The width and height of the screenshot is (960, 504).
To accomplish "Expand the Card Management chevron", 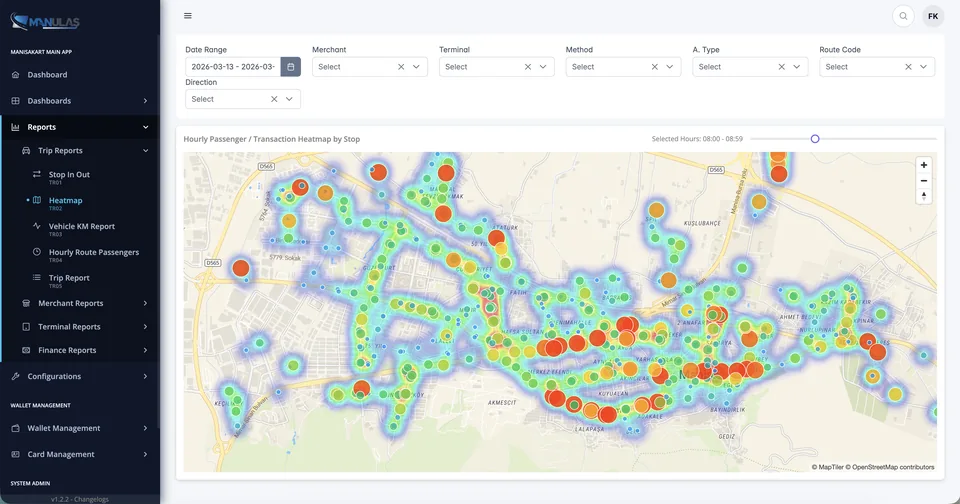I will point(145,454).
